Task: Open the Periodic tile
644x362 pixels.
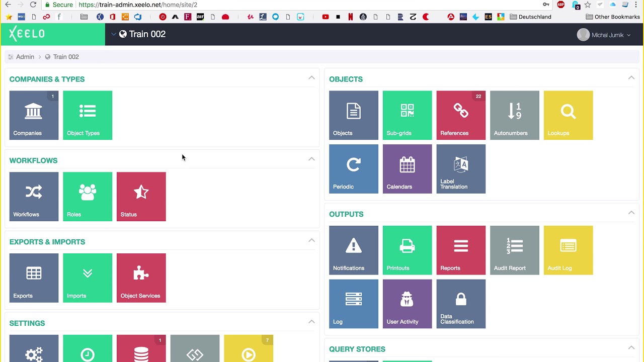Action: 354,169
